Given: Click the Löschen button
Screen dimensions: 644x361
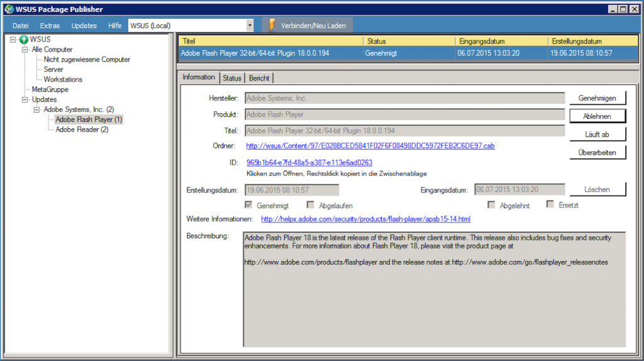Looking at the screenshot, I should pyautogui.click(x=597, y=189).
